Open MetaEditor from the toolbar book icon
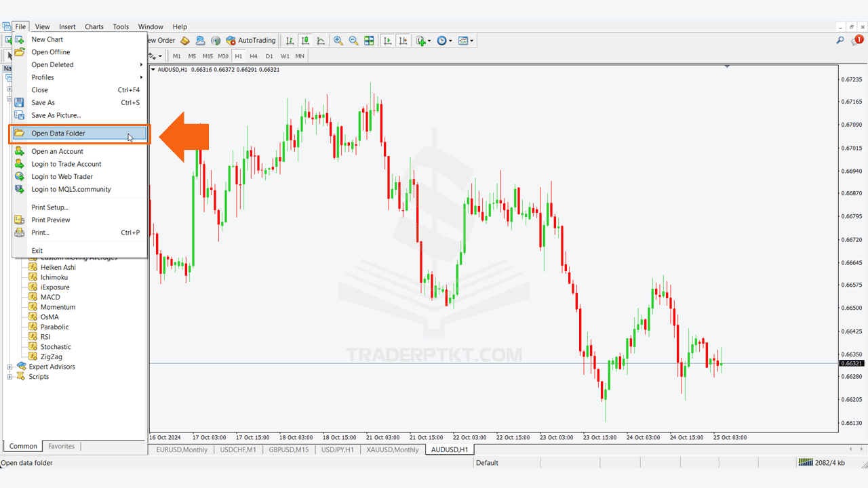This screenshot has width=868, height=488. tap(185, 41)
